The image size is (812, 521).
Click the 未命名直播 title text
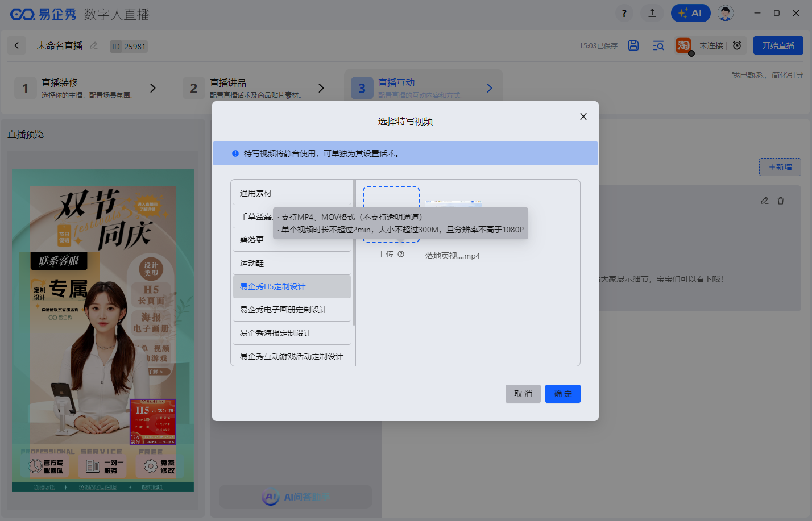60,45
